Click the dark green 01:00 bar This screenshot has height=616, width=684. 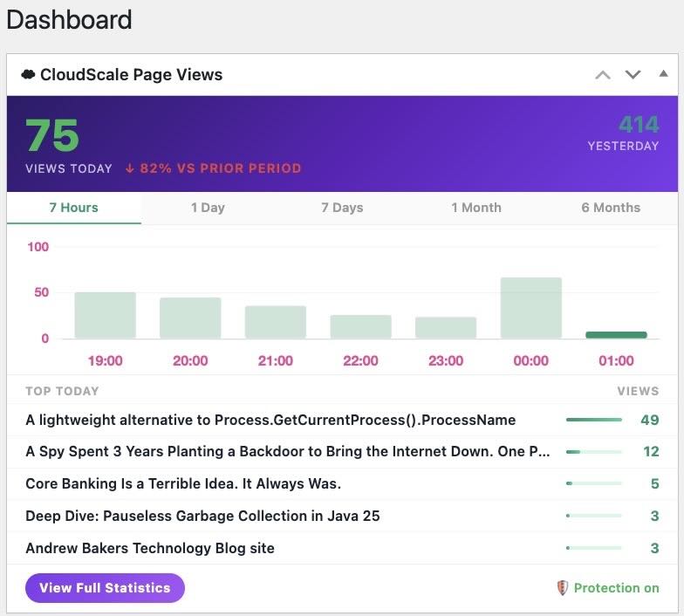616,335
